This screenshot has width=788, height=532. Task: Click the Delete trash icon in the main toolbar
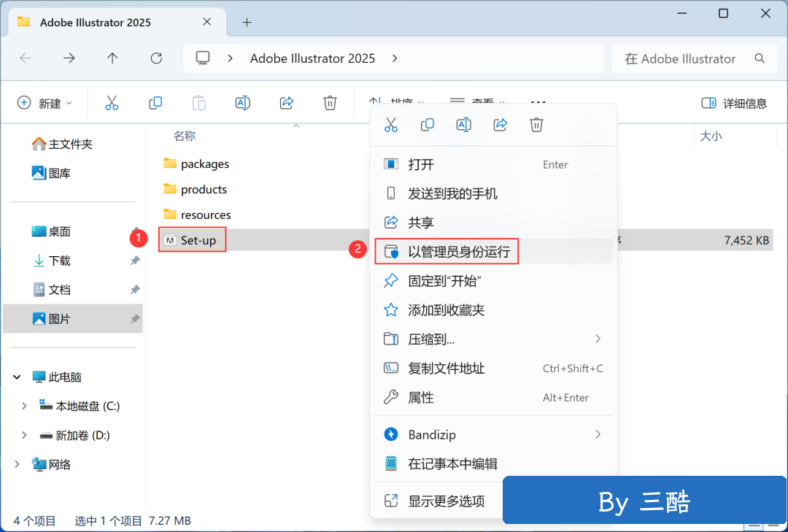[x=330, y=103]
